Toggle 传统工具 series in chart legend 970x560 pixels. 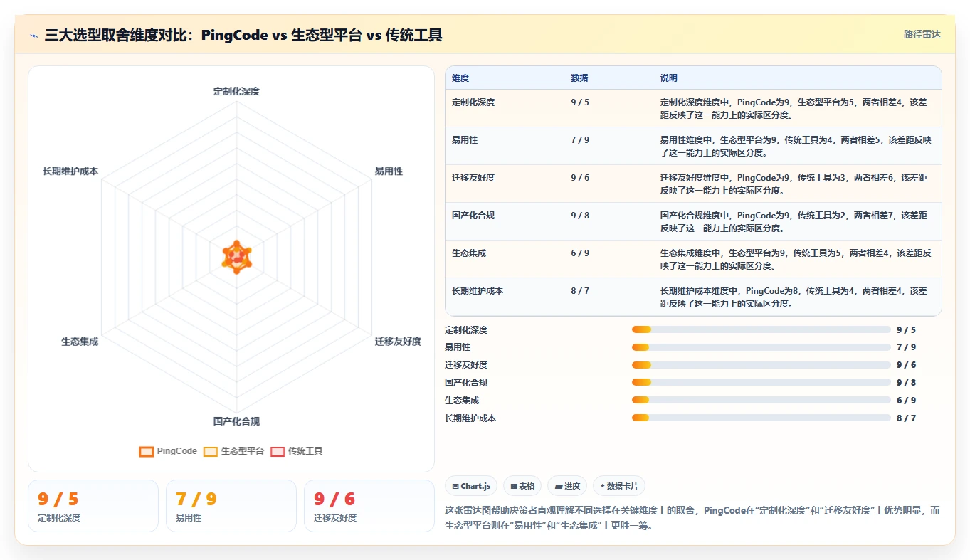point(296,451)
